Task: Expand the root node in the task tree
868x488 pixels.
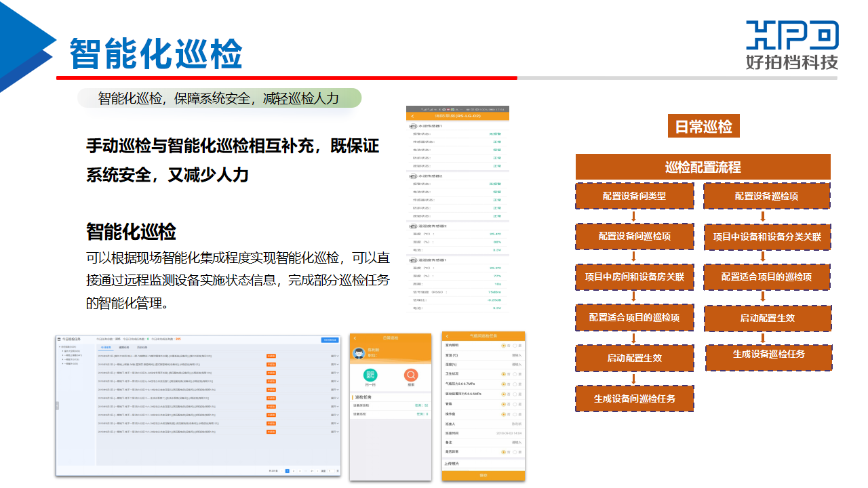Action: coord(60,346)
